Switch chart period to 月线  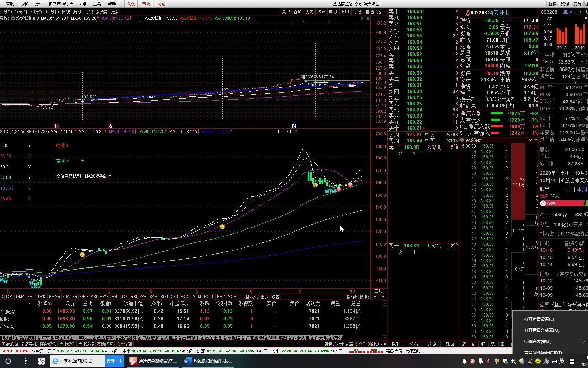click(88, 12)
